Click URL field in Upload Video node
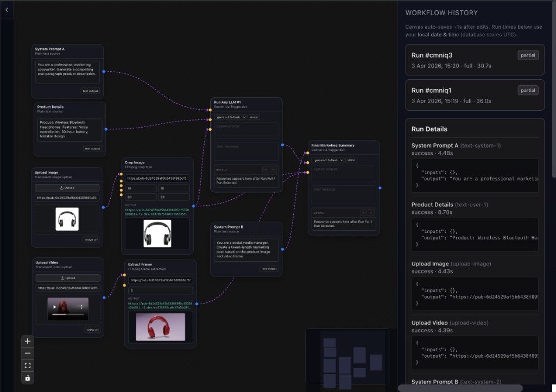The width and height of the screenshot is (556, 392). (x=68, y=288)
